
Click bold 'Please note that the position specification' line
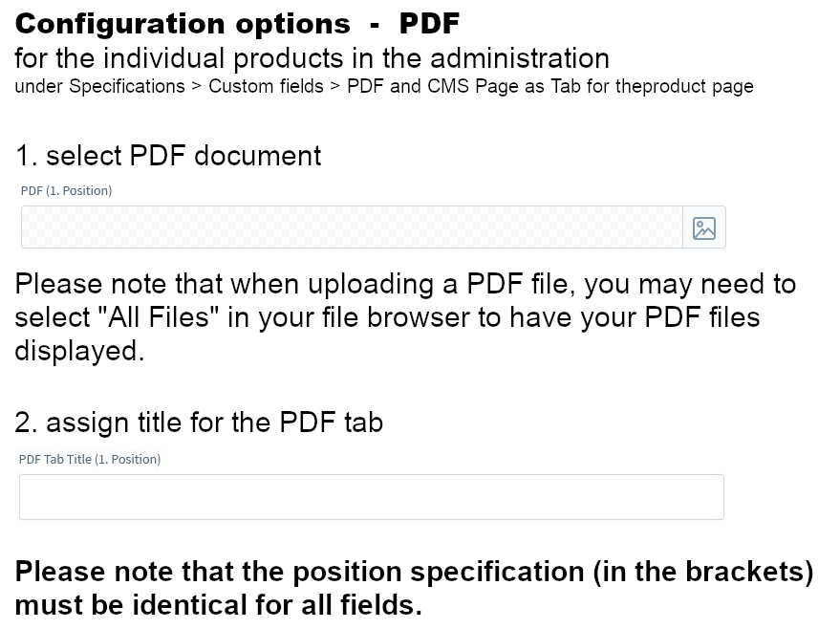pyautogui.click(x=299, y=571)
